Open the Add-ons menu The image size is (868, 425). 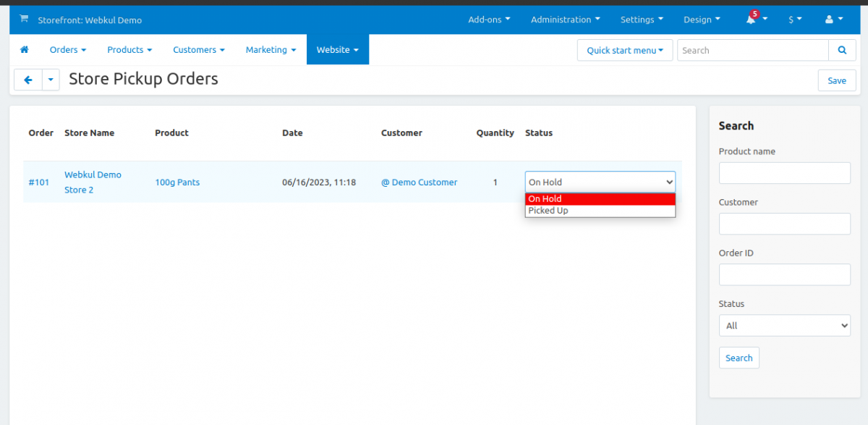coord(489,20)
